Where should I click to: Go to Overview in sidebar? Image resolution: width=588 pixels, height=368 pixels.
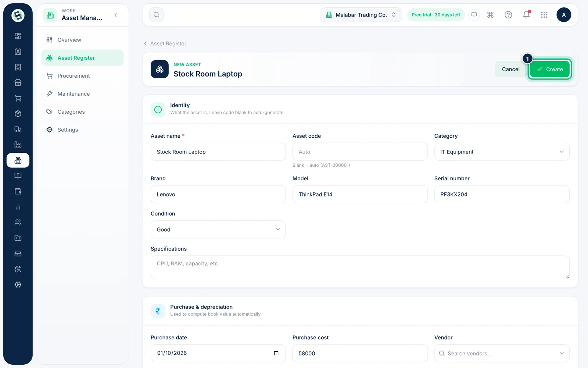[x=82, y=40]
